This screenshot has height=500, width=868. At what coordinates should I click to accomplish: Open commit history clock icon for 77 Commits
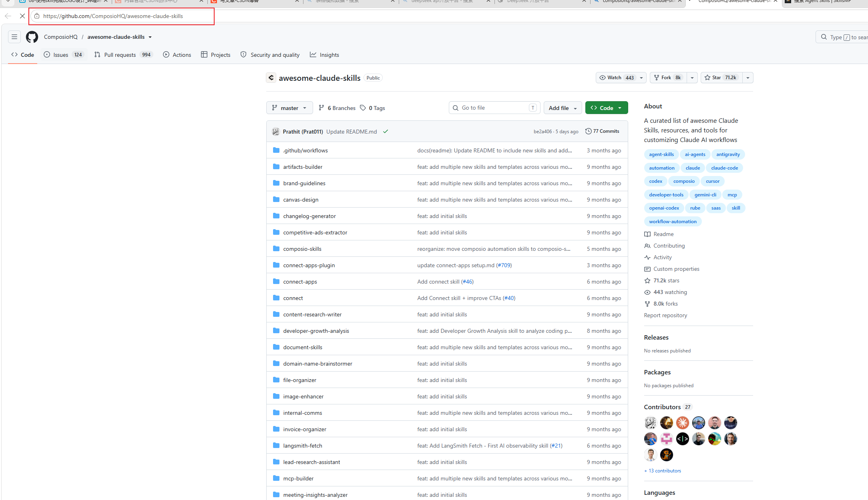[588, 131]
